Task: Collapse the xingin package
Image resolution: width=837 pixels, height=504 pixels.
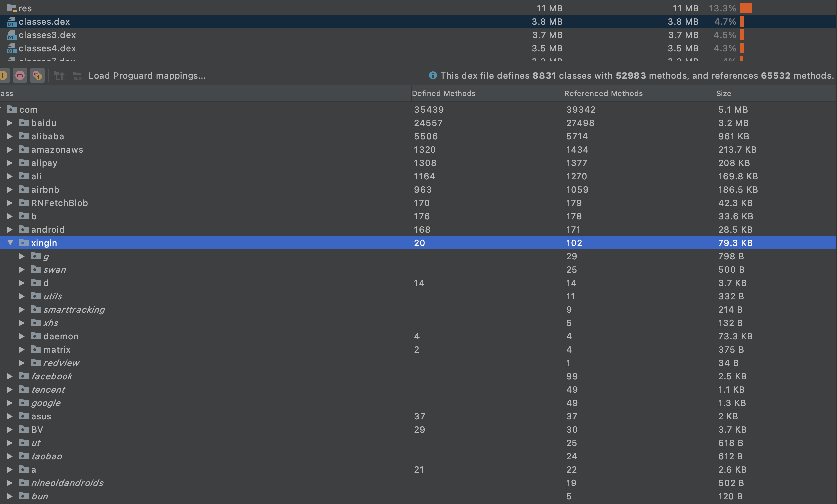Action: pyautogui.click(x=11, y=242)
